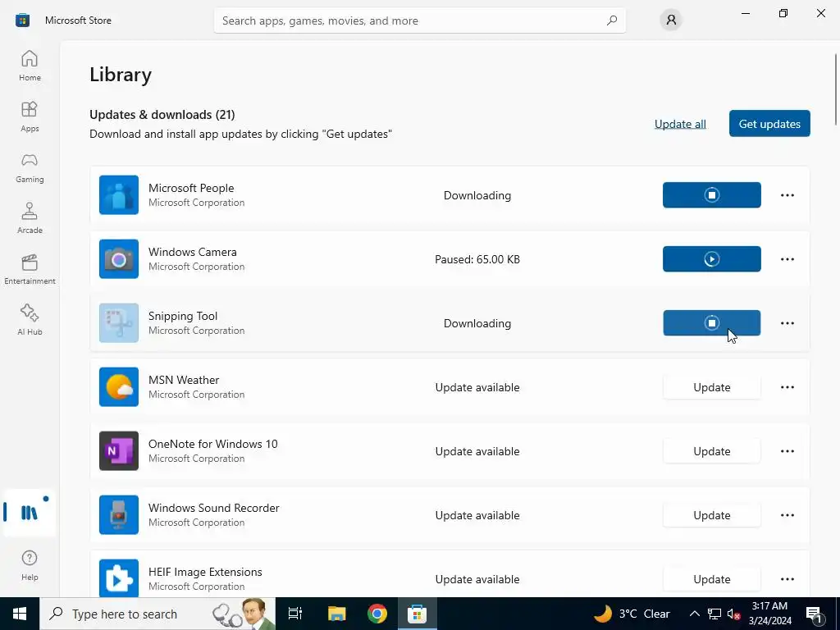Select the HEIF Image Extensions name

coord(205,572)
